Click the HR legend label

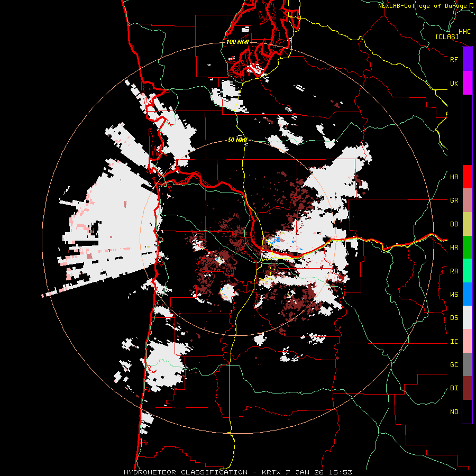pyautogui.click(x=454, y=248)
